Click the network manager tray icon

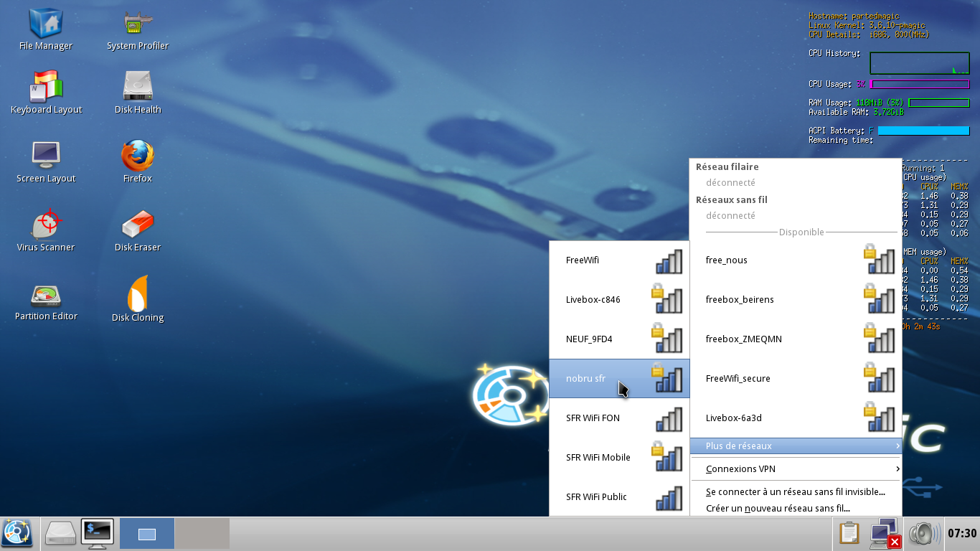[x=885, y=534]
